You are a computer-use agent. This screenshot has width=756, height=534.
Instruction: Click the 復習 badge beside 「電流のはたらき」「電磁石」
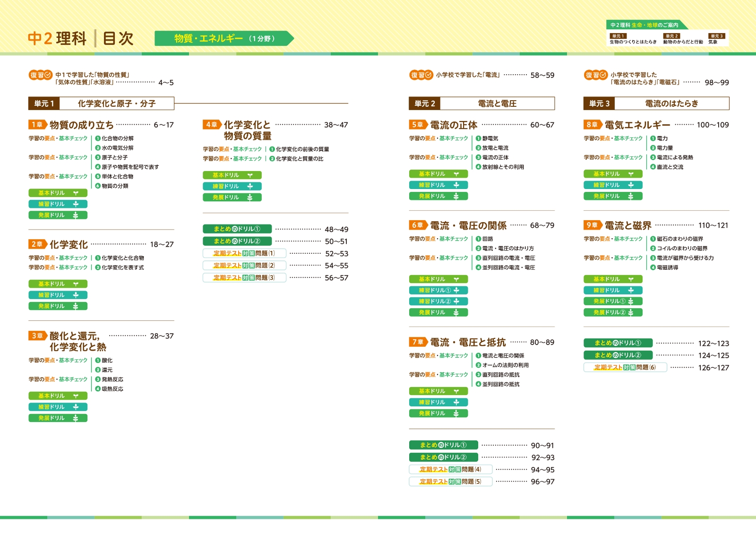pyautogui.click(x=596, y=75)
